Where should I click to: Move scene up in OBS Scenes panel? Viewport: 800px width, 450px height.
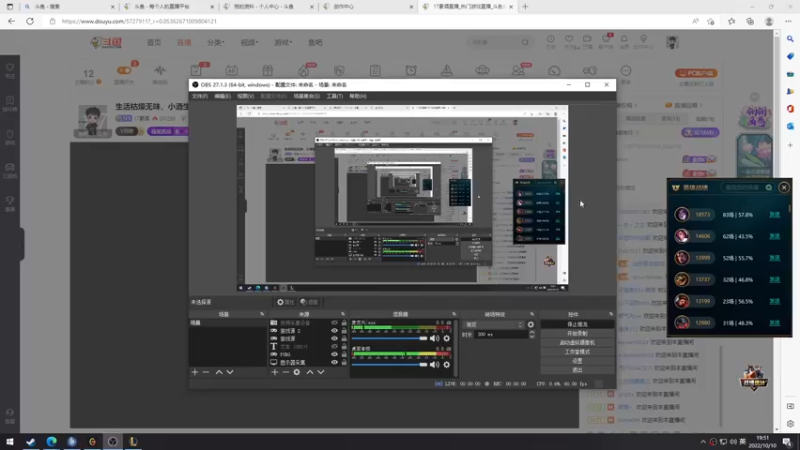click(x=219, y=372)
